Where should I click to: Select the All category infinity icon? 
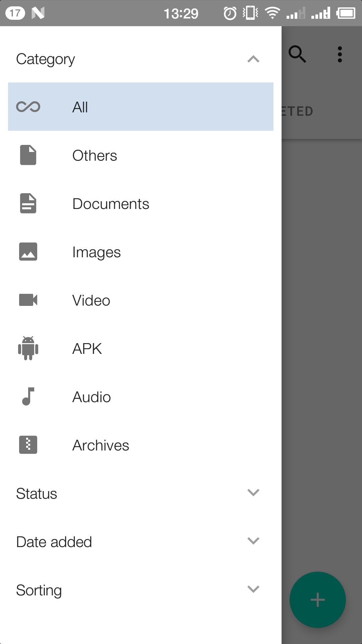pyautogui.click(x=28, y=107)
